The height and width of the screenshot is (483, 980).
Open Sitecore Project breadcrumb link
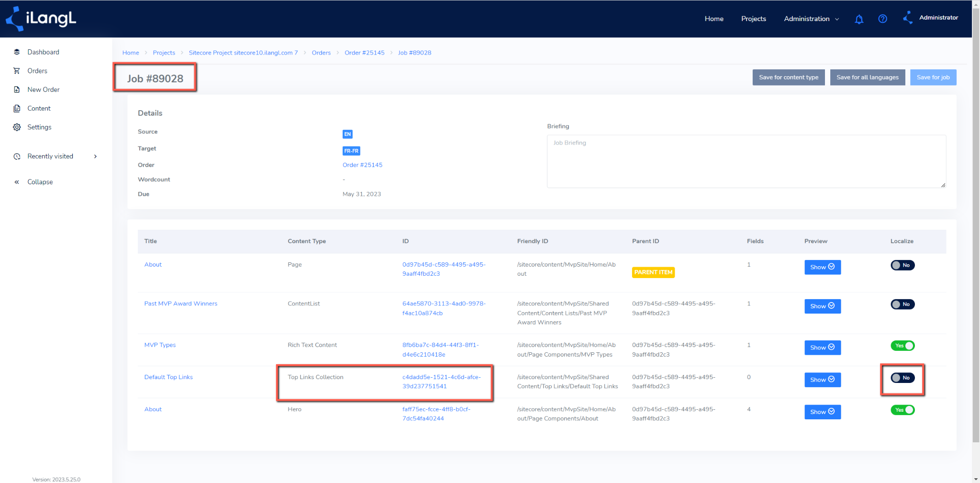point(243,53)
